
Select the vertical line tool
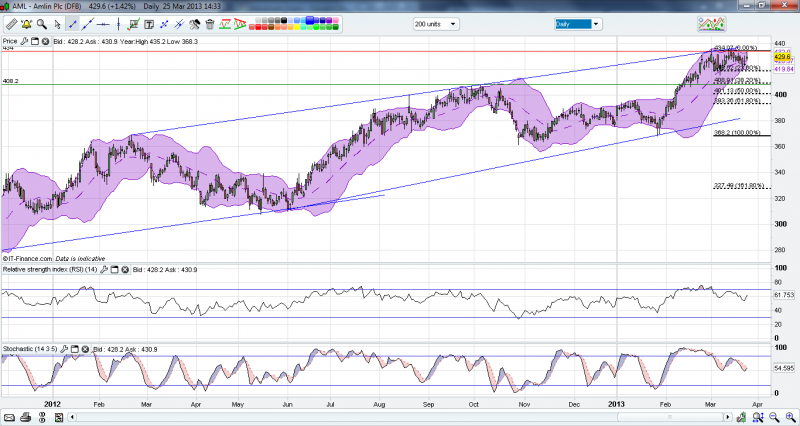pos(118,24)
